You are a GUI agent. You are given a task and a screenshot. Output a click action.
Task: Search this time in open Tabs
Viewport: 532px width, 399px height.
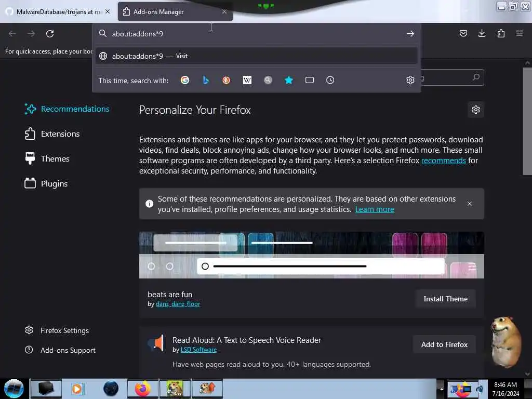[310, 80]
